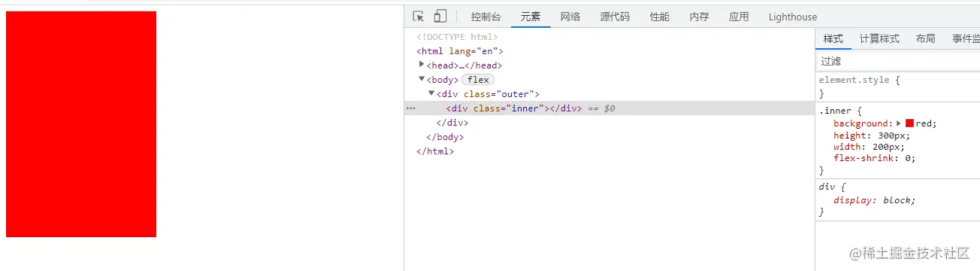The image size is (980, 271).
Task: Select the 样式 styles subtab
Action: [x=833, y=39]
